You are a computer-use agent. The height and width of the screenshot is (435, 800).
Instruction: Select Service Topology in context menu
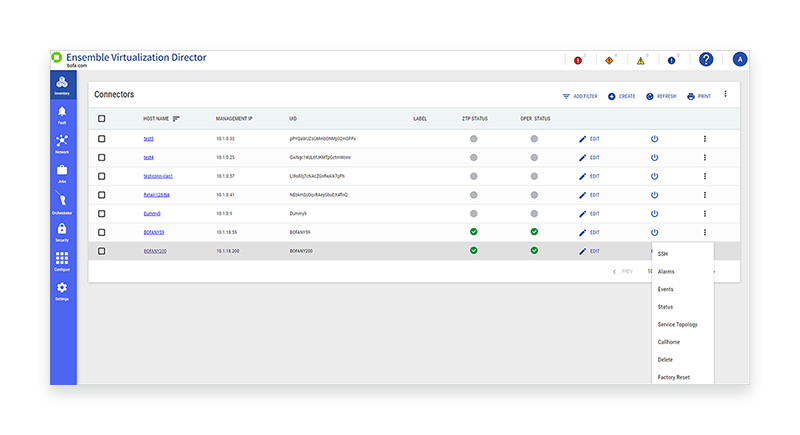pos(677,324)
